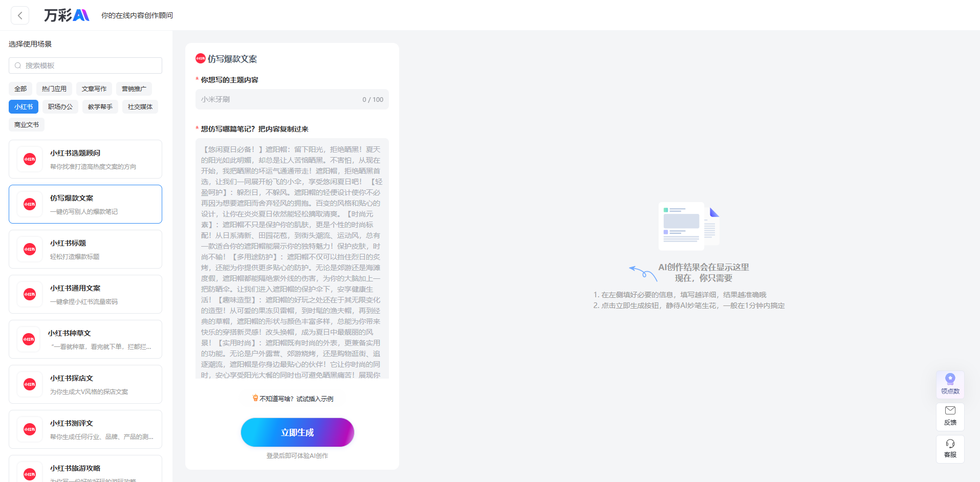Select the 商业文书 category tab
980x482 pixels.
click(x=27, y=125)
